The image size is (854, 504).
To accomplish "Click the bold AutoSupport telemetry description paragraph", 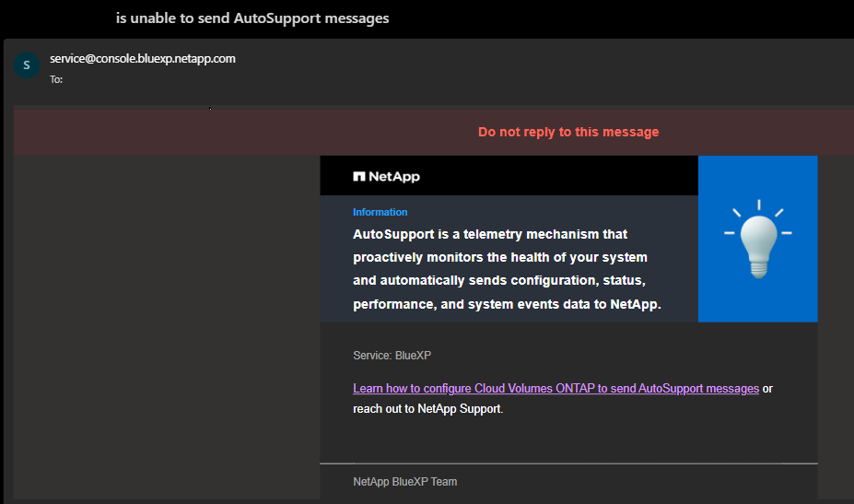I will 507,269.
